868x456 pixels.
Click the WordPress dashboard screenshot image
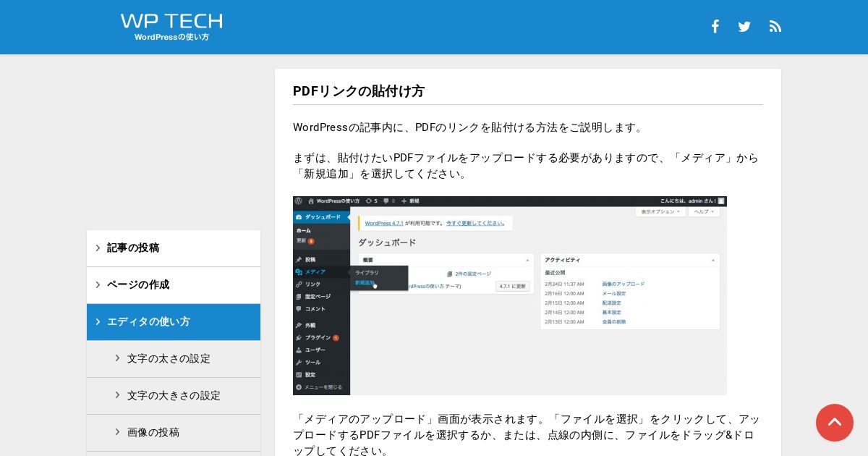pyautogui.click(x=510, y=295)
